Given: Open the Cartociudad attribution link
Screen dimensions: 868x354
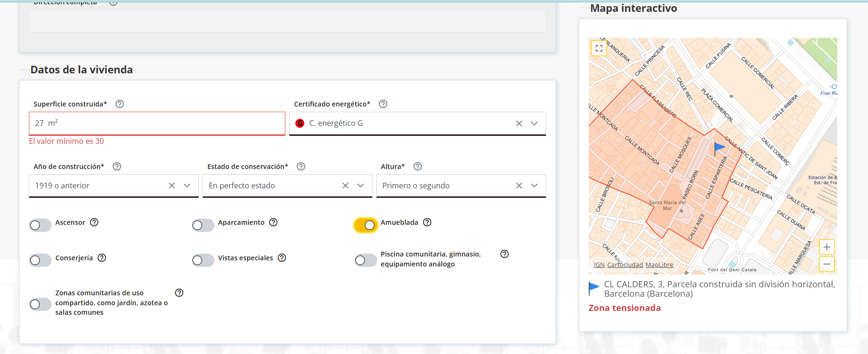Looking at the screenshot, I should click(x=625, y=265).
